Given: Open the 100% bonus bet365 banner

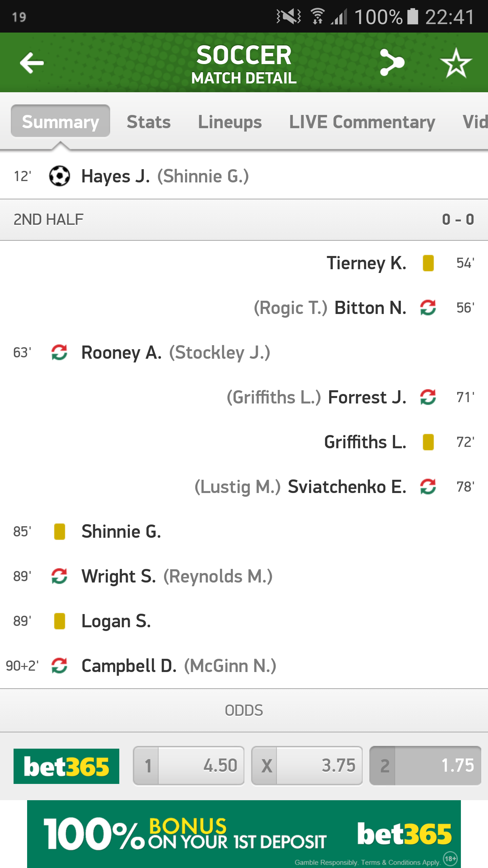Looking at the screenshot, I should click(244, 834).
